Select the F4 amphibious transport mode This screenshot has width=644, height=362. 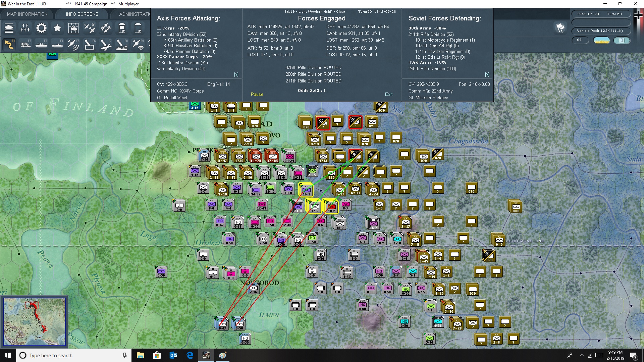coord(57,45)
